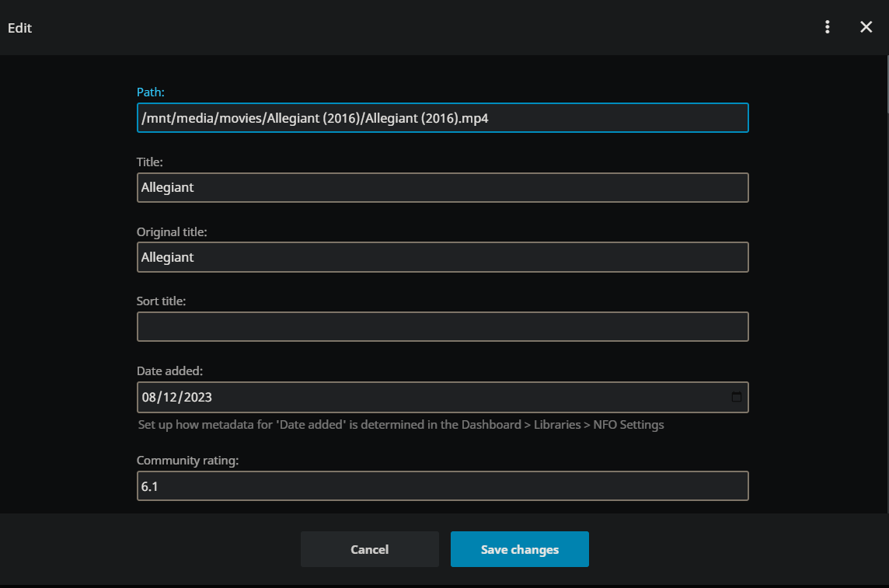Screen dimensions: 889x588
Task: Click into the Path text field
Action: (x=442, y=118)
